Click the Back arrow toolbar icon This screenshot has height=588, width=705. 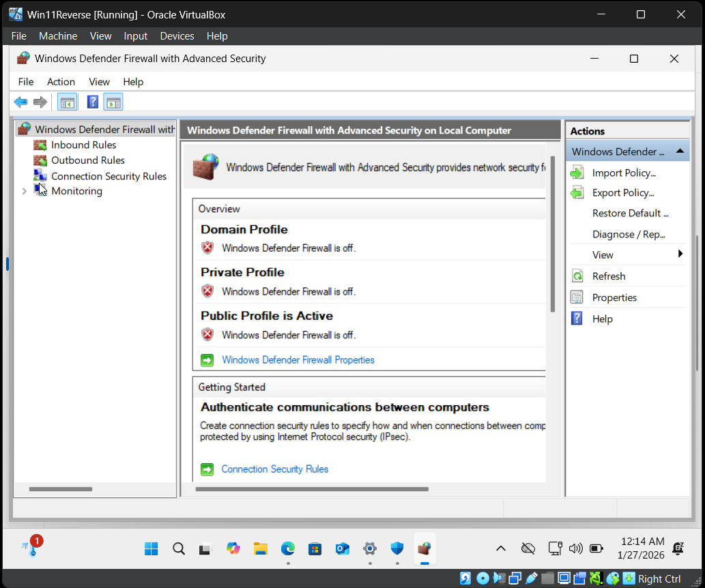point(20,102)
